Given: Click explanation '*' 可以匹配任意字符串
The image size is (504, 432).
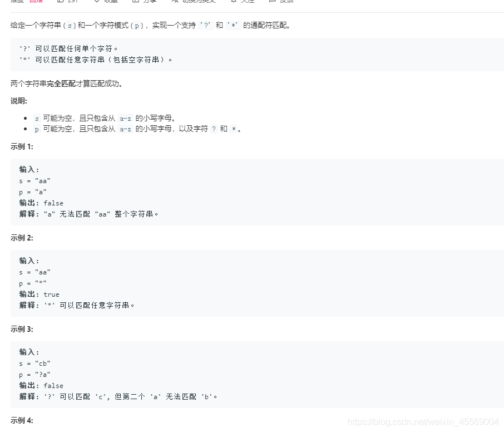Looking at the screenshot, I should (x=77, y=305).
